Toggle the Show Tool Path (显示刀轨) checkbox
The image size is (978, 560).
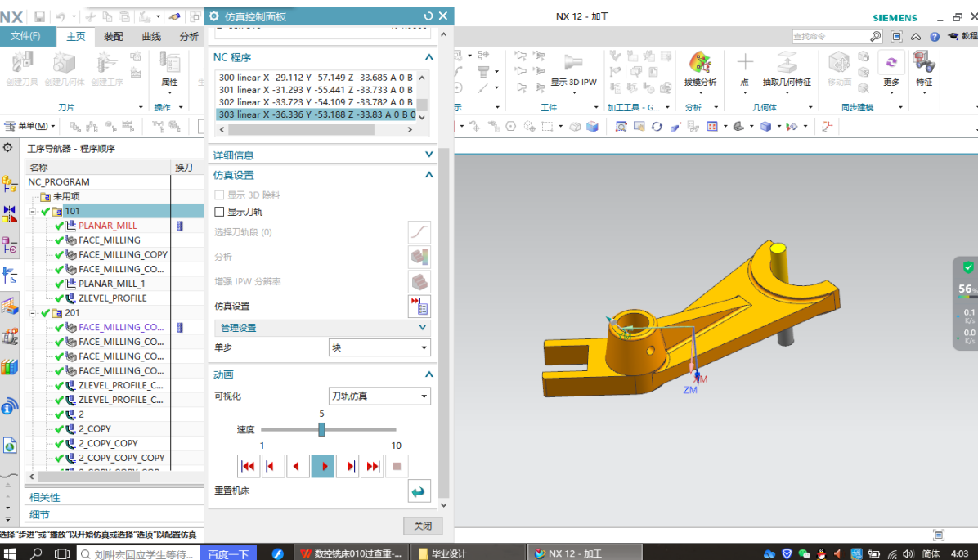coord(219,212)
